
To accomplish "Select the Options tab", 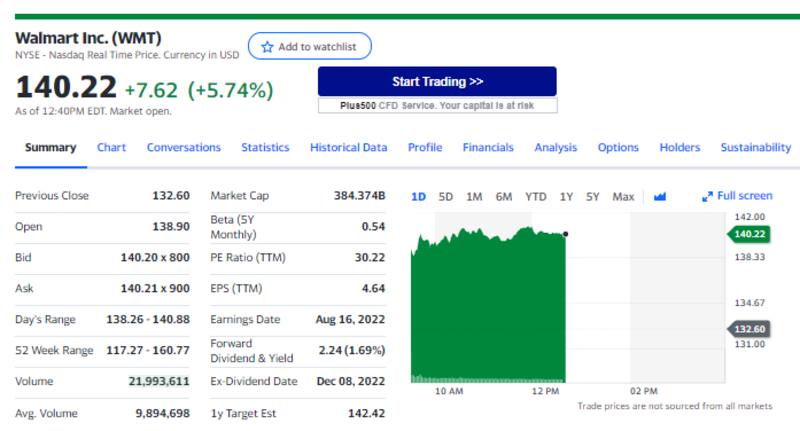I will (x=618, y=148).
